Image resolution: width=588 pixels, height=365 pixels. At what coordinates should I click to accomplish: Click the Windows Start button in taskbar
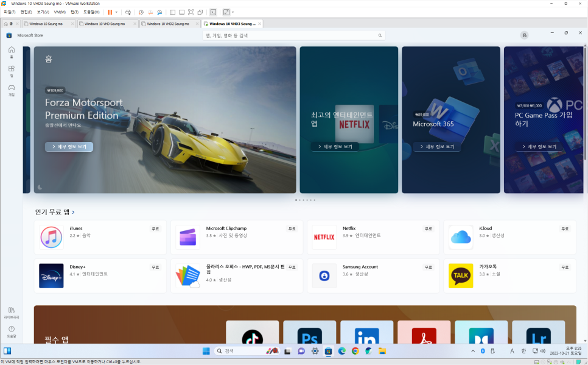click(206, 351)
